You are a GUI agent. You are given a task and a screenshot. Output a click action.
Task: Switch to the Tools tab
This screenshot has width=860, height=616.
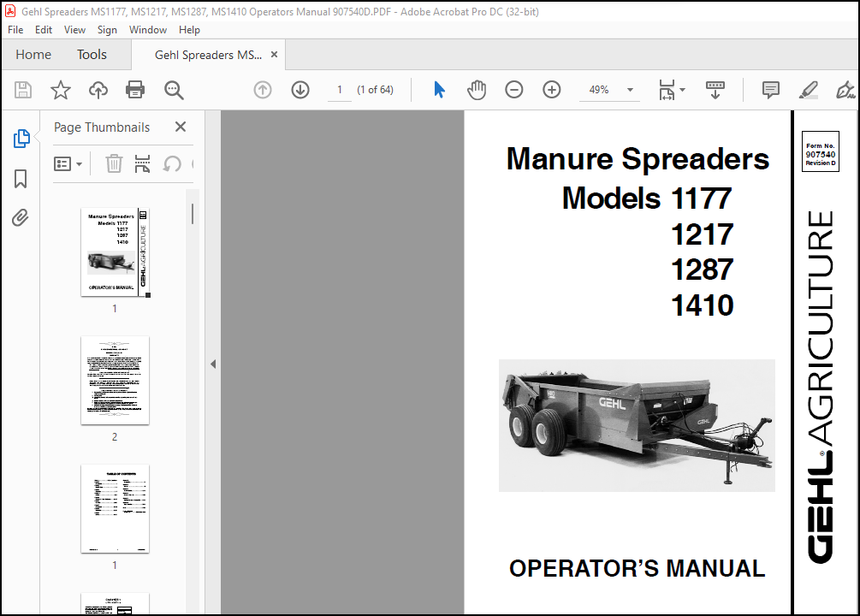point(92,54)
